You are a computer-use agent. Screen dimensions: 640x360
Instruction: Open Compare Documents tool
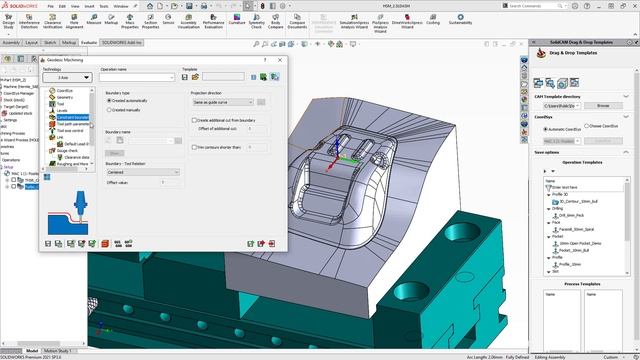point(297,21)
